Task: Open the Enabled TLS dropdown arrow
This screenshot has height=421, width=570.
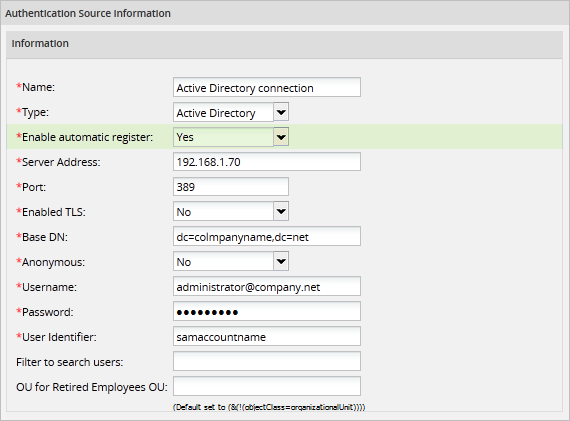Action: click(x=281, y=211)
